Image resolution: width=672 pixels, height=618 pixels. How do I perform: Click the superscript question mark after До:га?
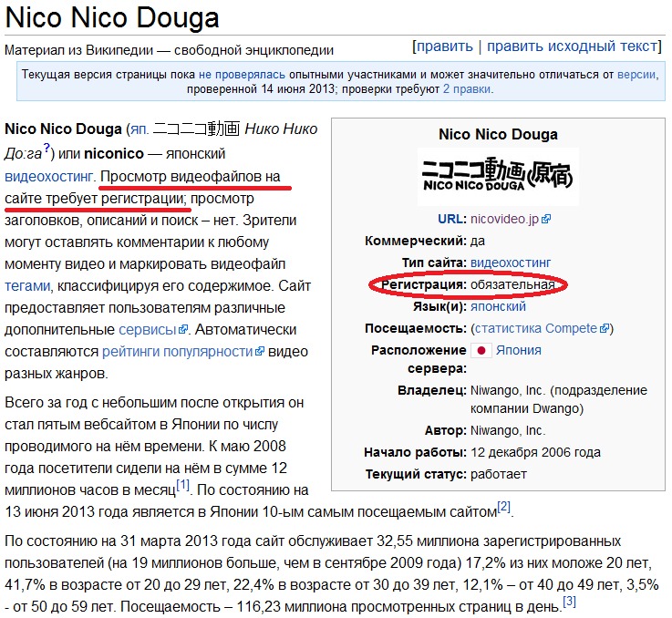click(47, 148)
